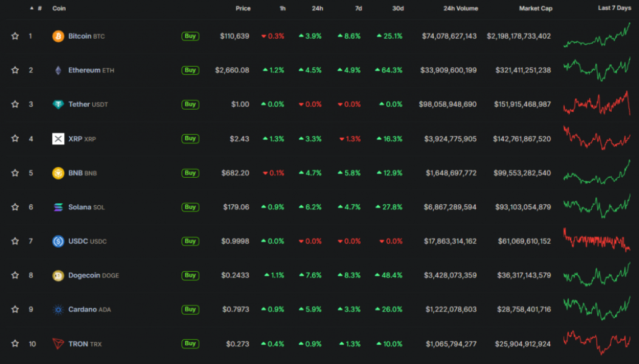This screenshot has height=364, width=639.
Task: Star Solana as a favorite
Action: pyautogui.click(x=15, y=207)
